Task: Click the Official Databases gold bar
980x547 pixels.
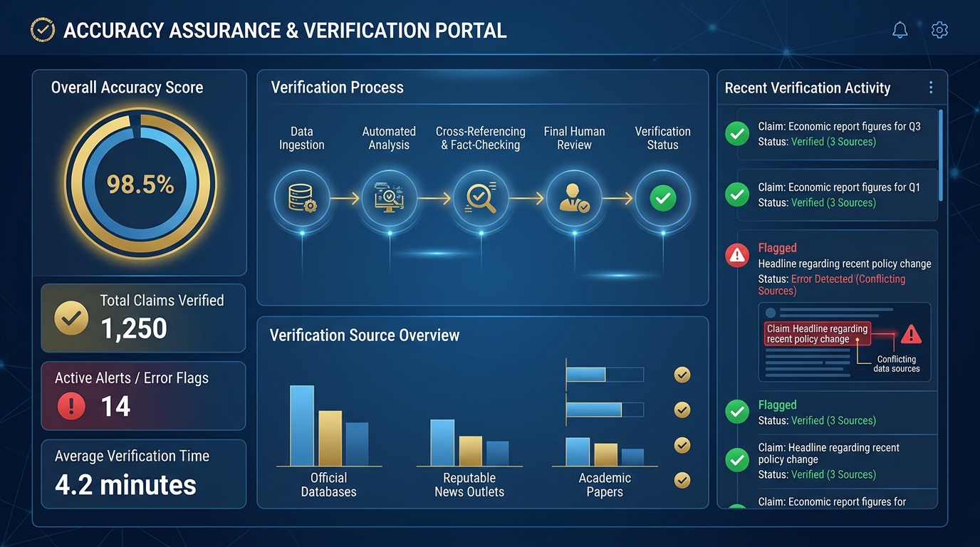Action: point(330,439)
